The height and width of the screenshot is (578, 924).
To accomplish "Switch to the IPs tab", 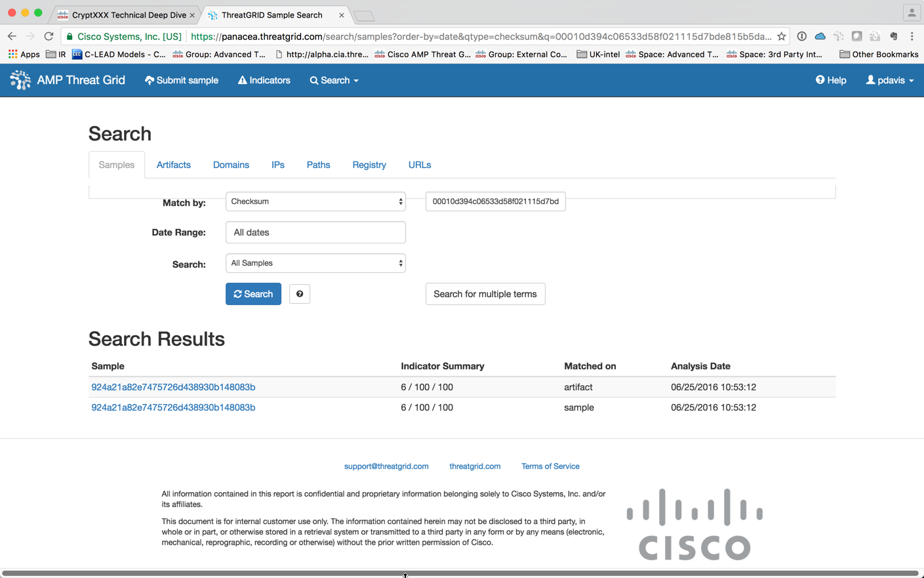I will (x=278, y=165).
